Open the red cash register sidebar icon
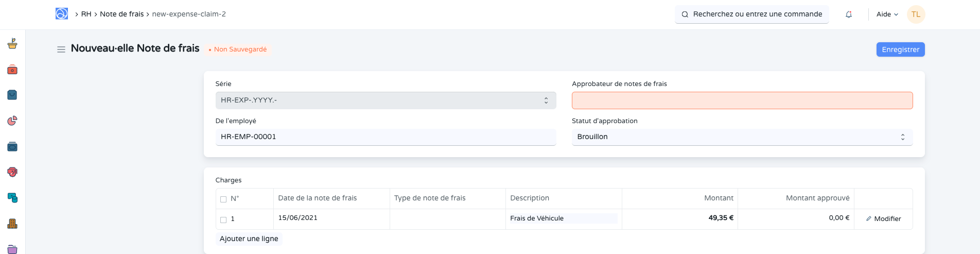The width and height of the screenshot is (980, 254). point(12,70)
